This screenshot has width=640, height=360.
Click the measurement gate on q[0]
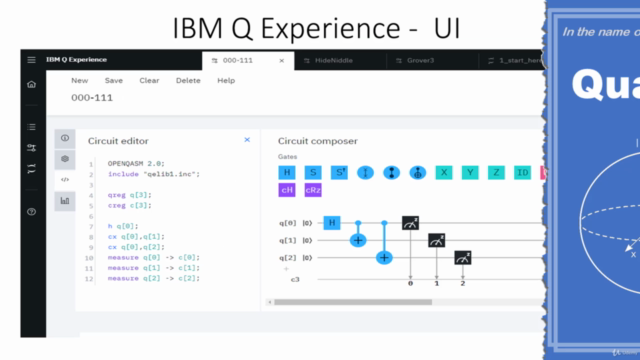click(x=411, y=223)
